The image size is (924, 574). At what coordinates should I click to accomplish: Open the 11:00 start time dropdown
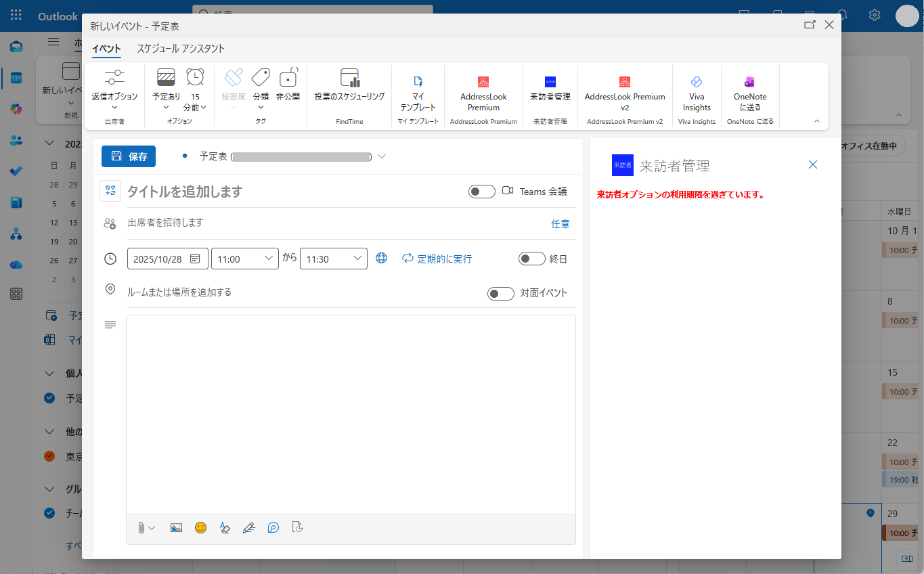(245, 259)
